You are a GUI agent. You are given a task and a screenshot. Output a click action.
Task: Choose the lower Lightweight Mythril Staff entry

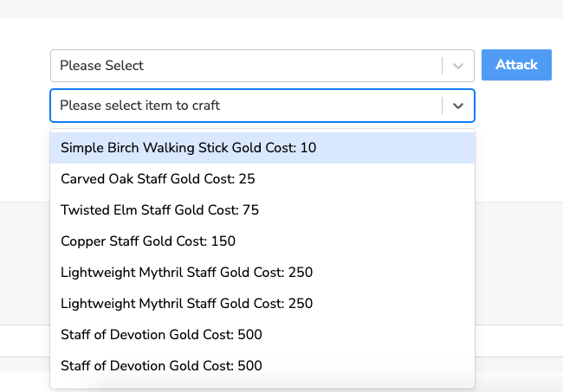click(x=262, y=304)
